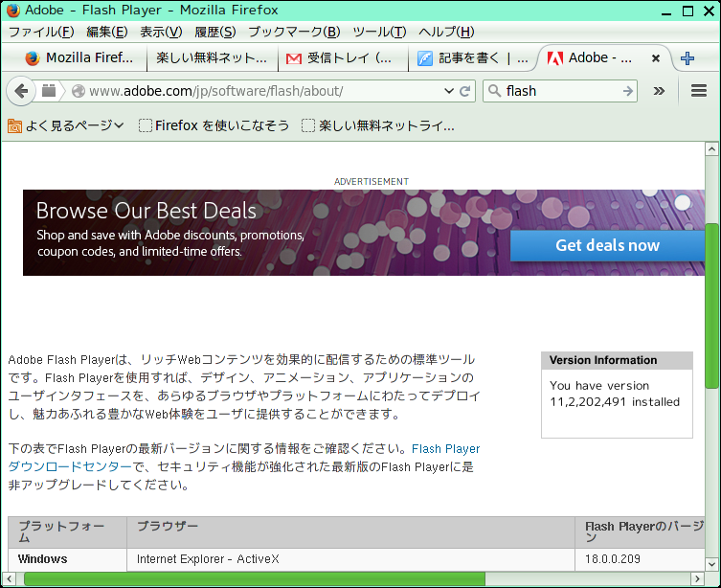Open ツール(T) menu

379,32
